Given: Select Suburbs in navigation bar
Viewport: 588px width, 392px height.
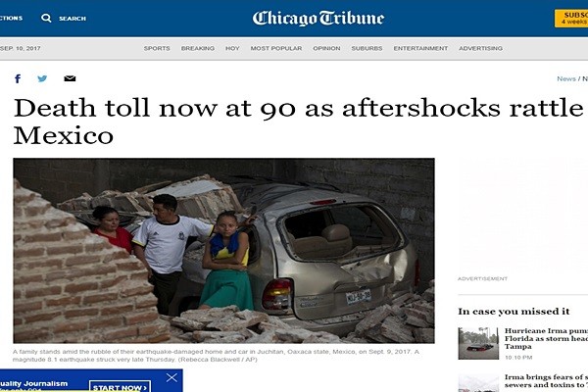Looking at the screenshot, I should point(367,48).
